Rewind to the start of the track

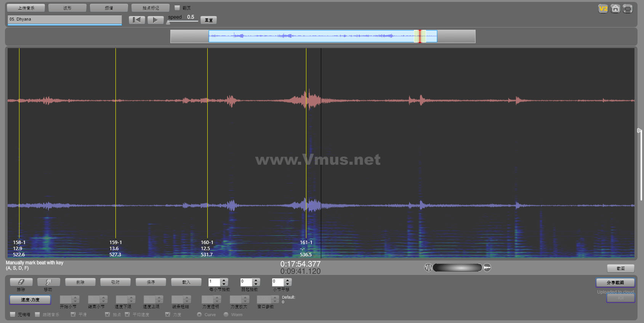[x=137, y=20]
